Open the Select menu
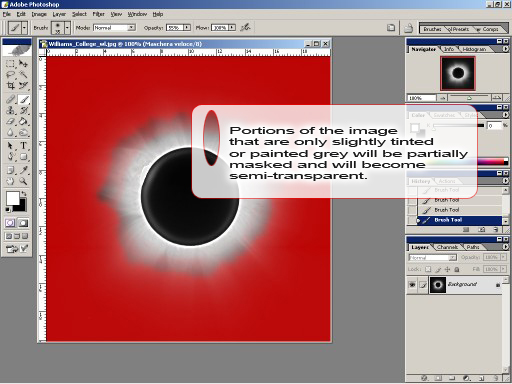The width and height of the screenshot is (512, 384). (79, 14)
